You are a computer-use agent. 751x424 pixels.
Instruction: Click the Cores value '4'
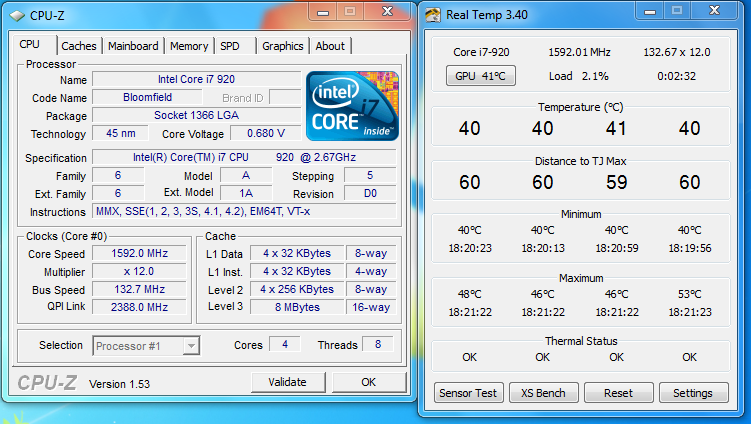pos(285,344)
